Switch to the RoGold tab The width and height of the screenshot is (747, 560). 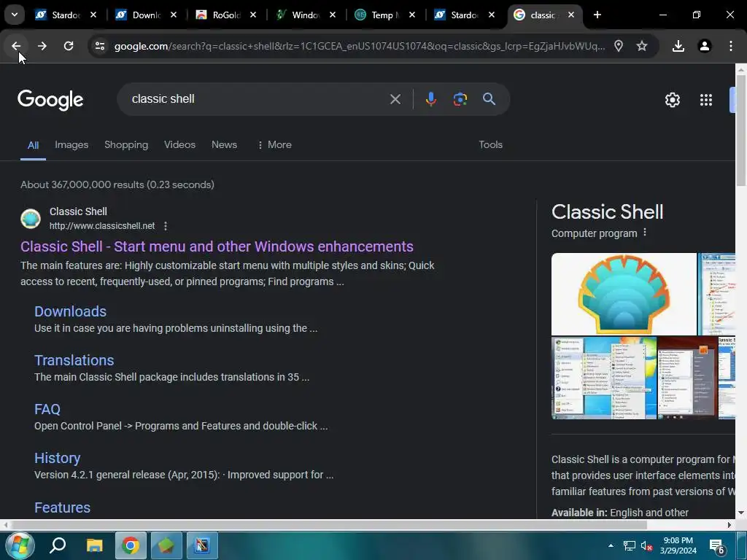pyautogui.click(x=219, y=15)
